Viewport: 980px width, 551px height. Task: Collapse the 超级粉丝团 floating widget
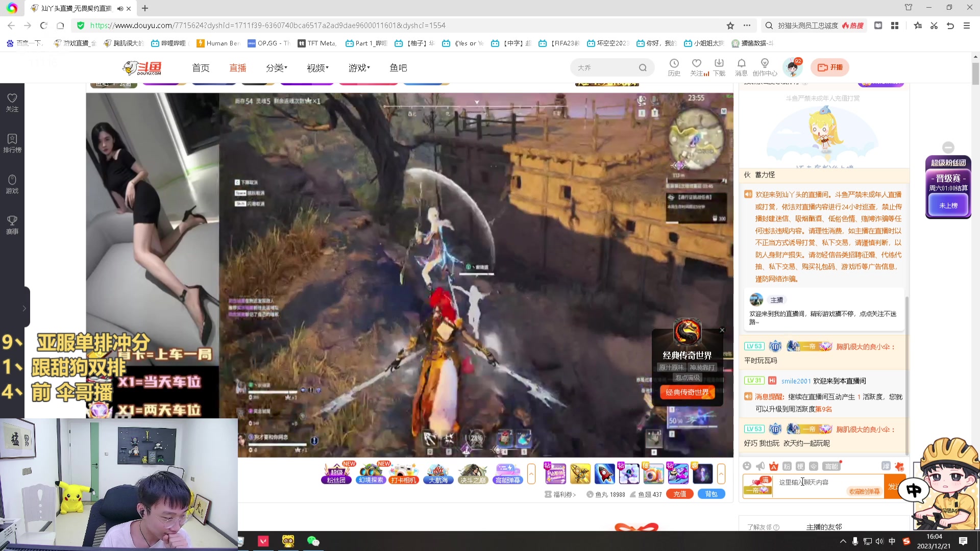click(948, 147)
